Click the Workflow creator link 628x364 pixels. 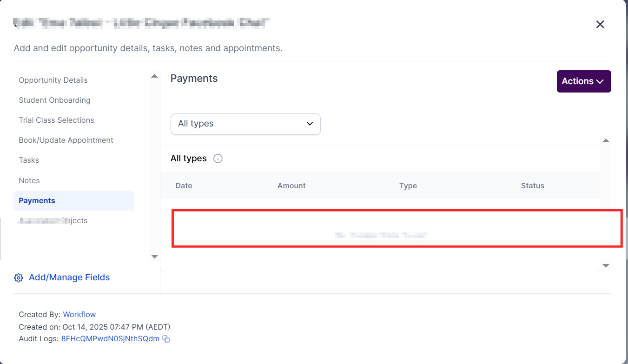click(x=79, y=314)
